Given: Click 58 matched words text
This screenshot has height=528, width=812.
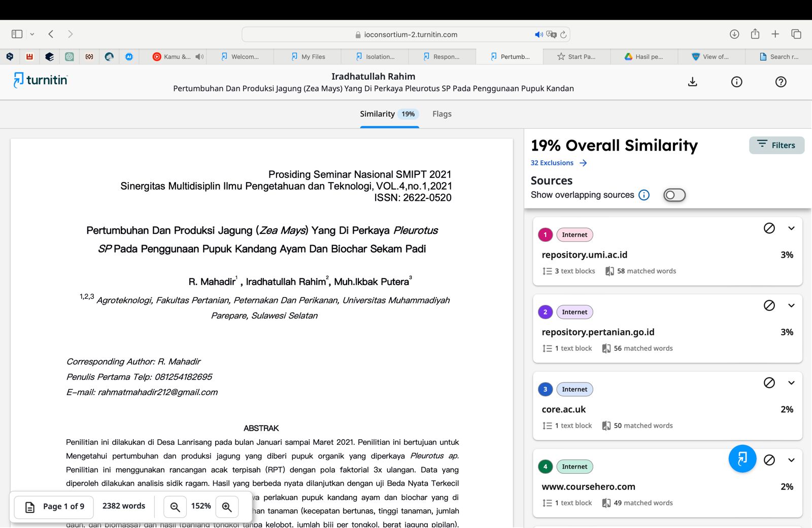Looking at the screenshot, I should pos(646,271).
